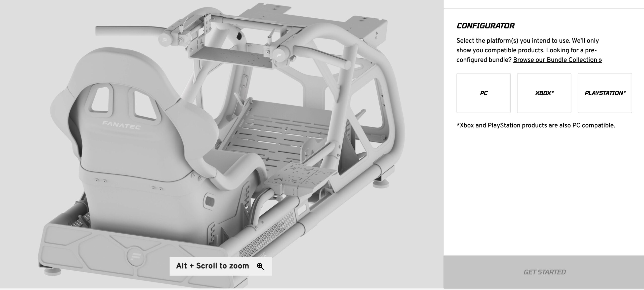Click the Alt + Scroll to zoom label
This screenshot has height=290, width=644.
point(213,266)
